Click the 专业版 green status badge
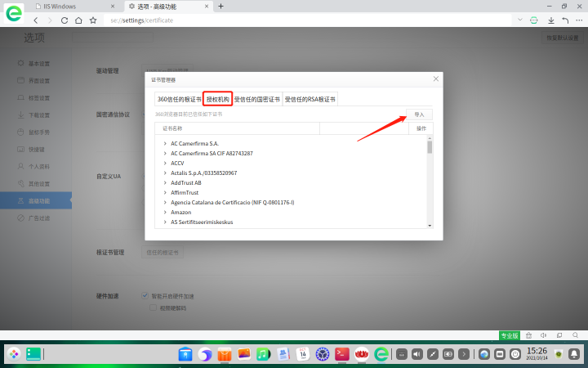 [510, 335]
